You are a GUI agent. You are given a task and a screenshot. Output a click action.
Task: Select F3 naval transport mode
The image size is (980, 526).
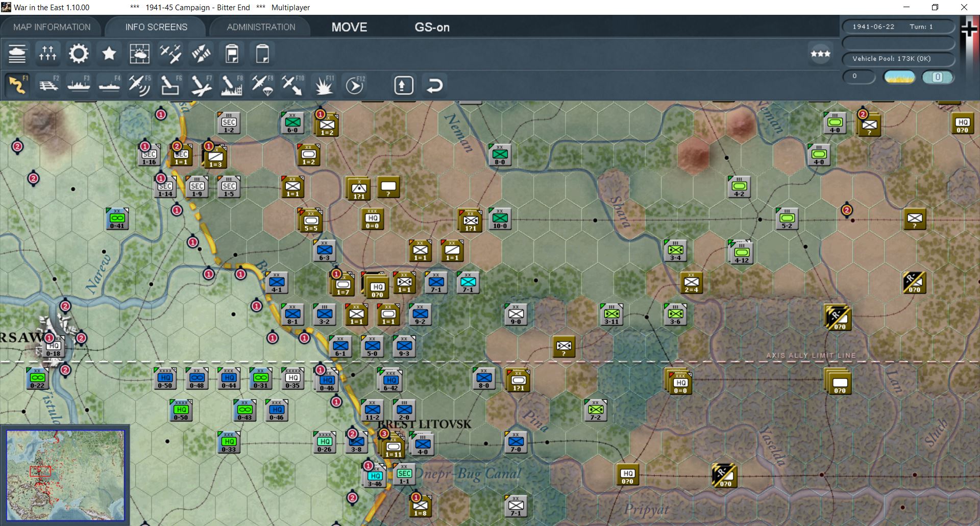point(79,85)
